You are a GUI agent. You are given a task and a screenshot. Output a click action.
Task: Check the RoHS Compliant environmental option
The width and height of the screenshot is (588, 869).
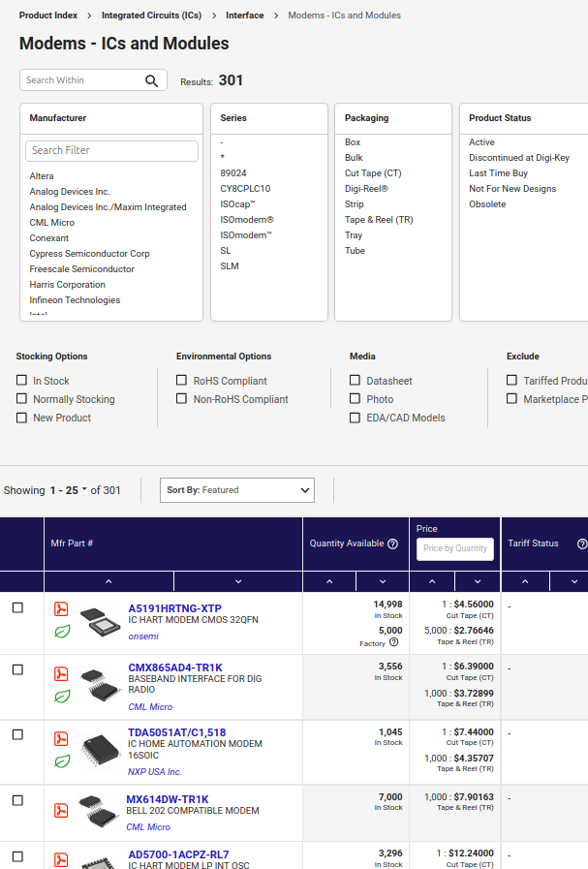point(181,380)
